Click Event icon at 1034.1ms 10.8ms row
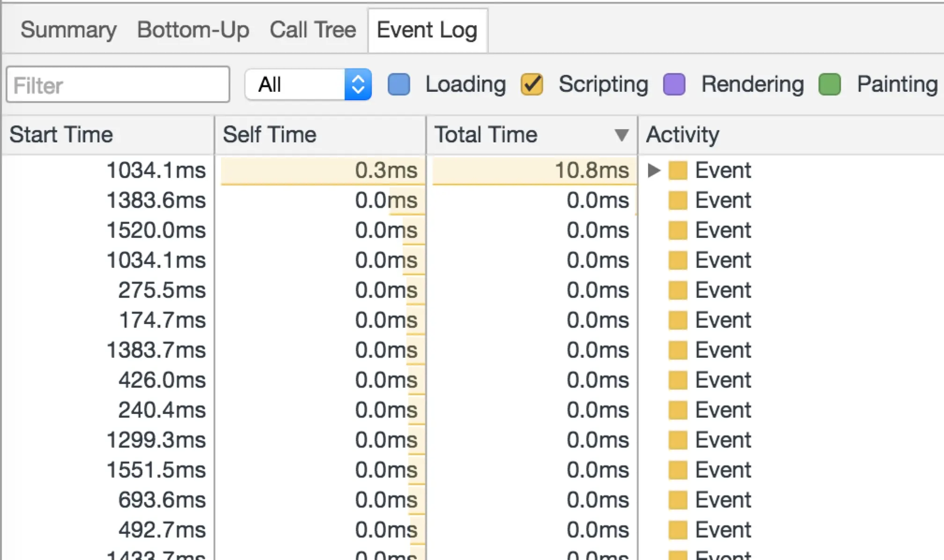The width and height of the screenshot is (944, 560). 678,170
